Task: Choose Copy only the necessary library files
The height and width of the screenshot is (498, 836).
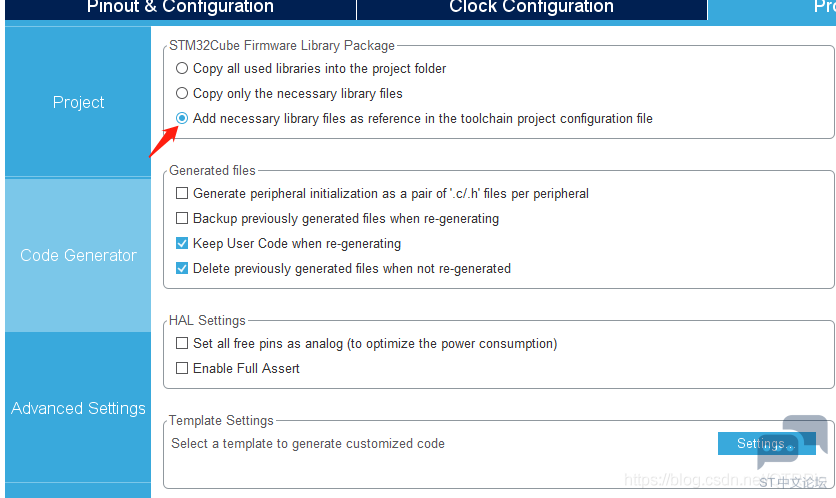Action: [x=182, y=93]
